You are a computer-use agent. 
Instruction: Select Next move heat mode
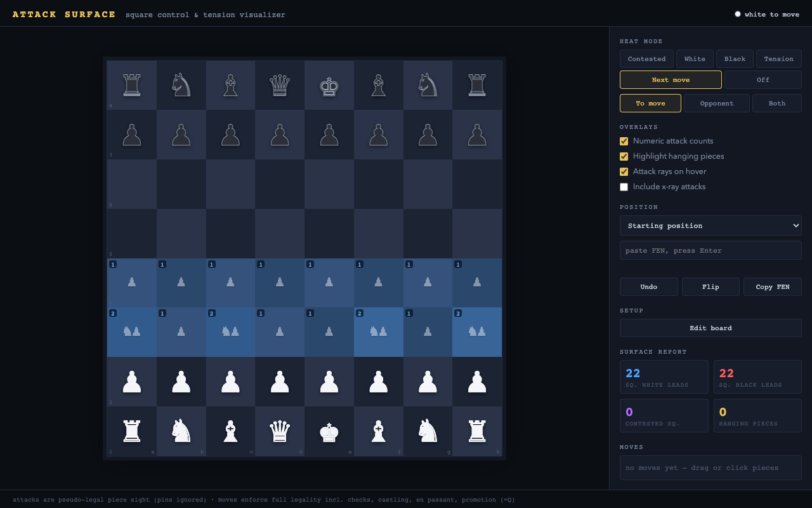coord(671,80)
